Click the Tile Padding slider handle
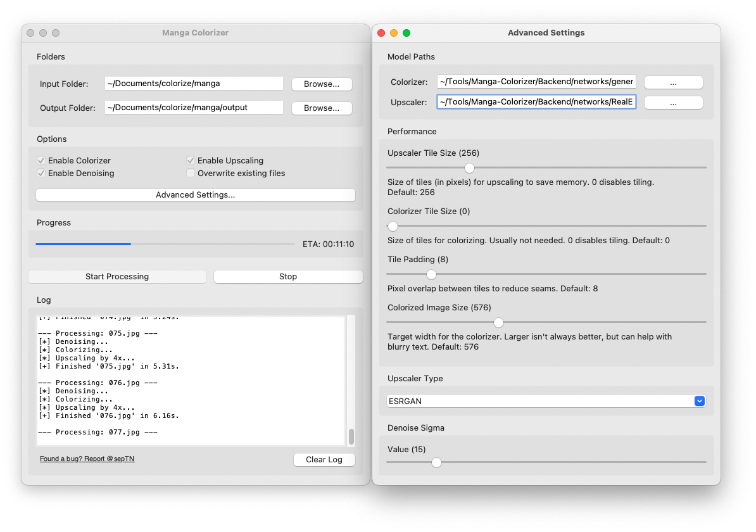Viewport: 756px width, 532px height. (x=431, y=274)
